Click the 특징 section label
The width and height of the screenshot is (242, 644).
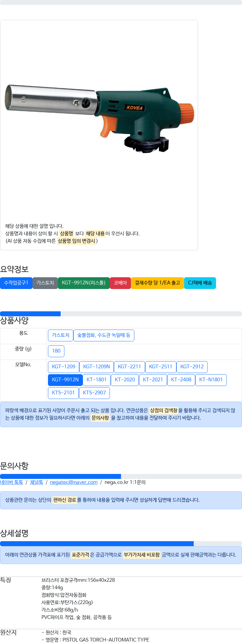(6, 580)
